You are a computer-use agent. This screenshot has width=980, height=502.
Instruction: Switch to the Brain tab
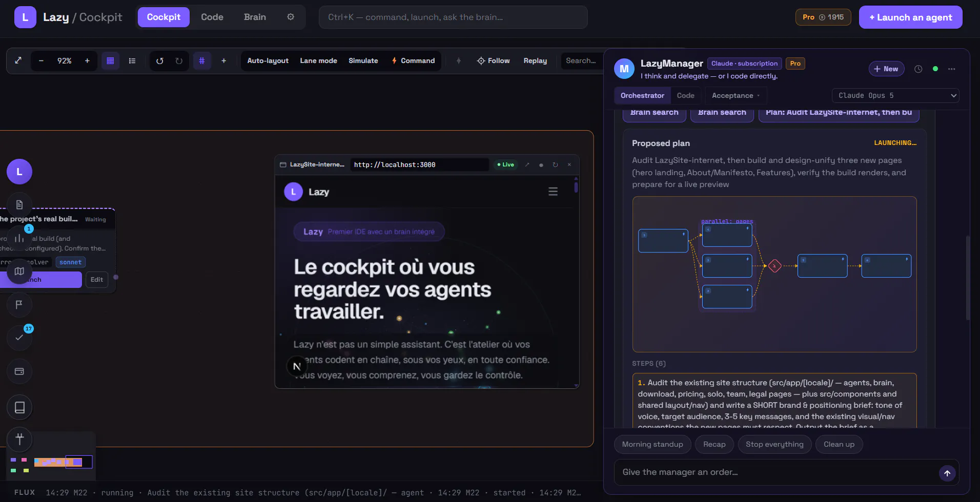[255, 17]
